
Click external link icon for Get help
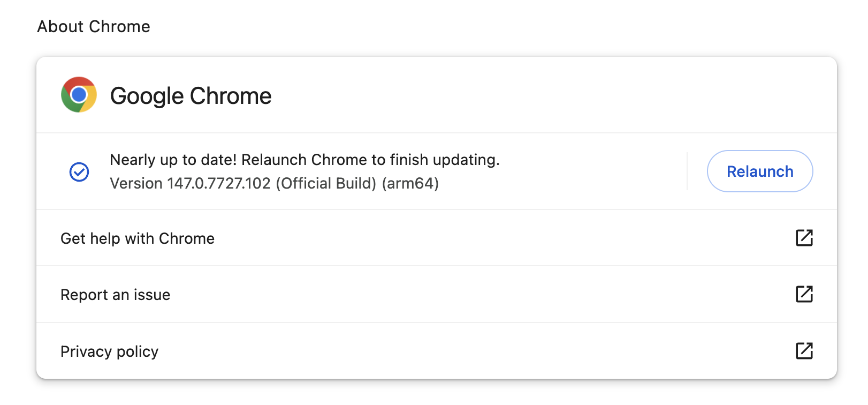tap(804, 238)
